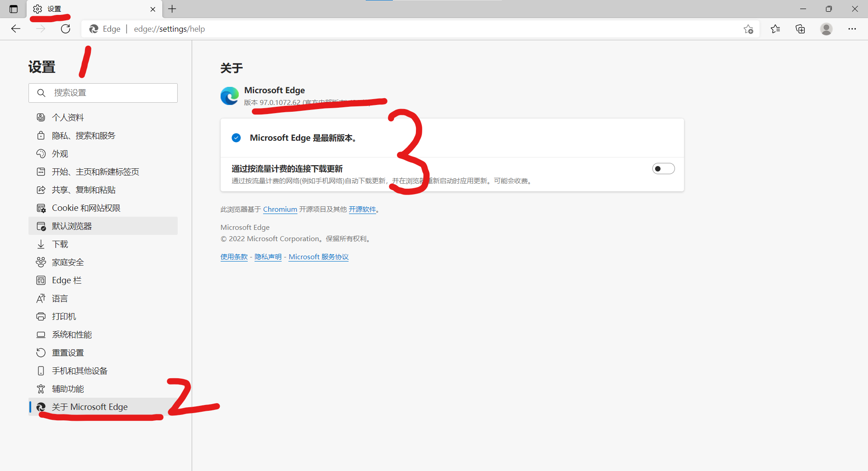This screenshot has width=868, height=471.
Task: Select 下载 in the settings sidebar
Action: tap(60, 244)
